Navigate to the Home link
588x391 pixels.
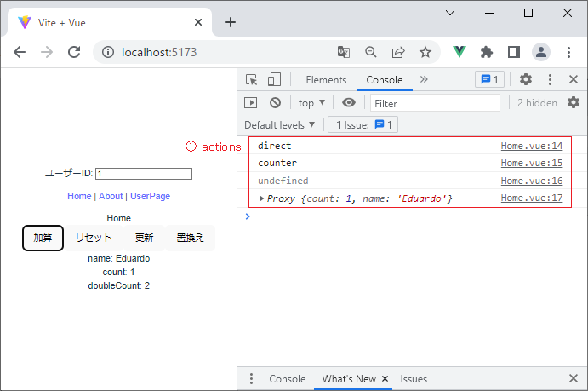(x=79, y=196)
